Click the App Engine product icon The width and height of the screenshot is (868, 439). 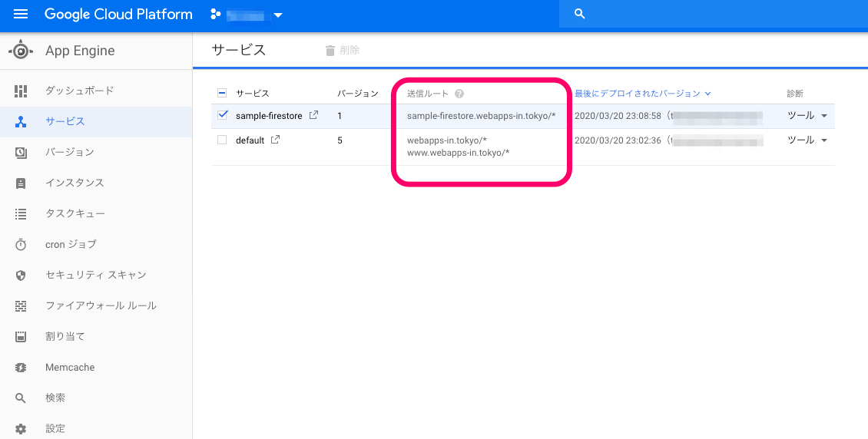tap(21, 51)
